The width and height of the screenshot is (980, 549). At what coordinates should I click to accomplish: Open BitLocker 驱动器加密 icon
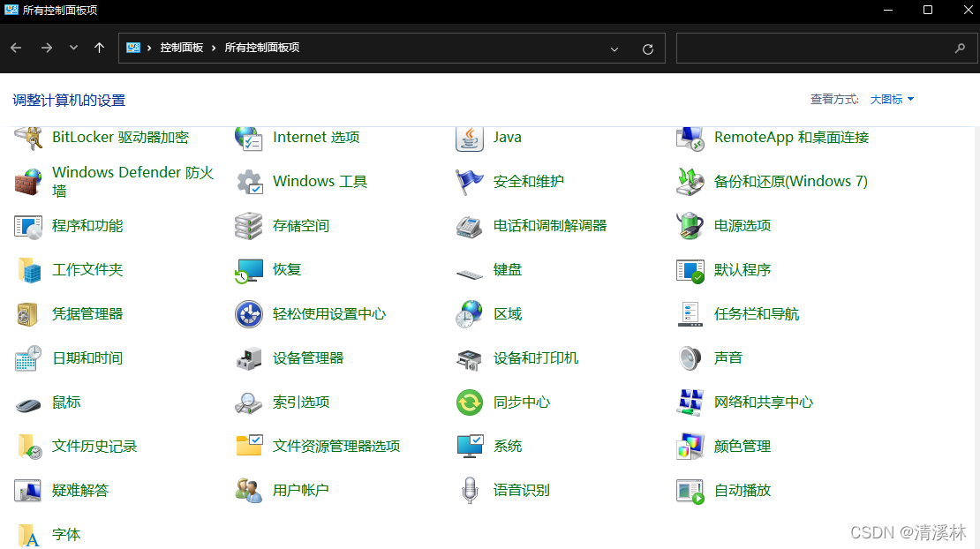pos(28,138)
